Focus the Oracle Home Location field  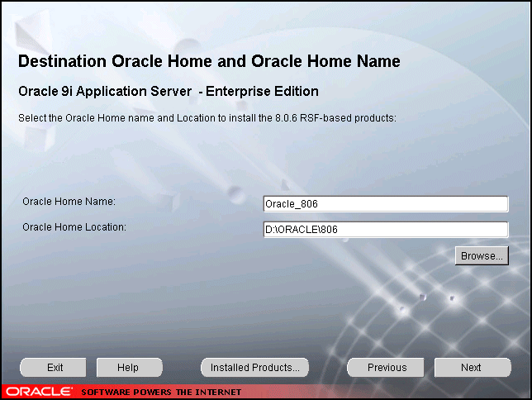coord(386,230)
